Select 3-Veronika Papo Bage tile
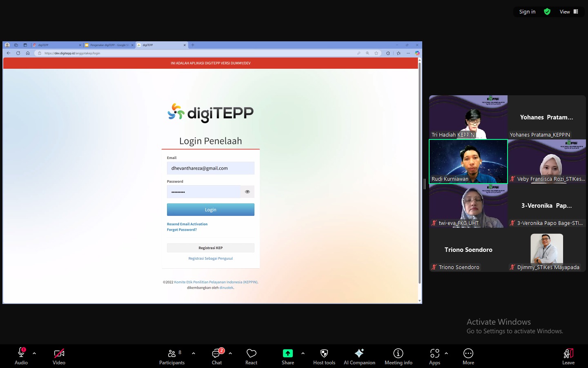The image size is (588, 368). [547, 206]
